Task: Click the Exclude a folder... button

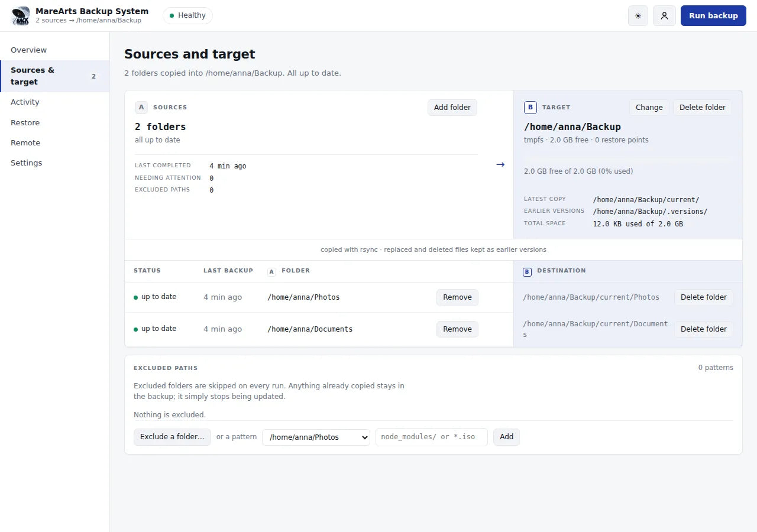Action: coord(172,437)
